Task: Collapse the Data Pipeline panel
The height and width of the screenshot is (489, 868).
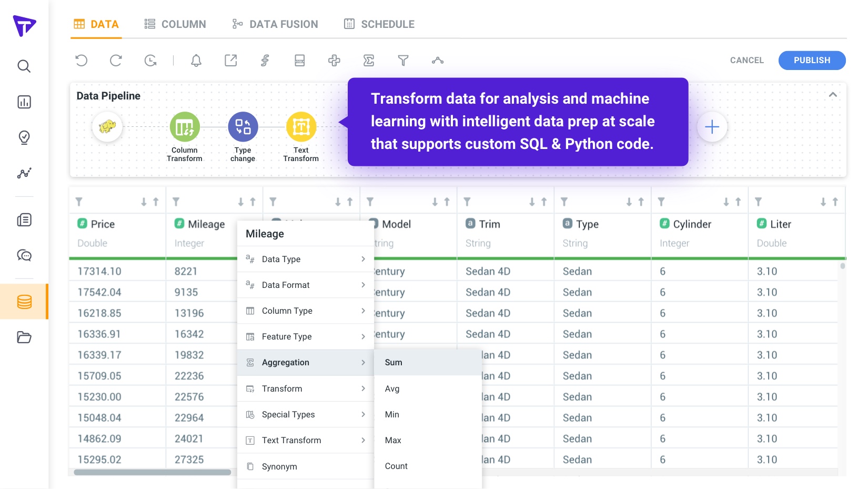Action: pos(833,95)
